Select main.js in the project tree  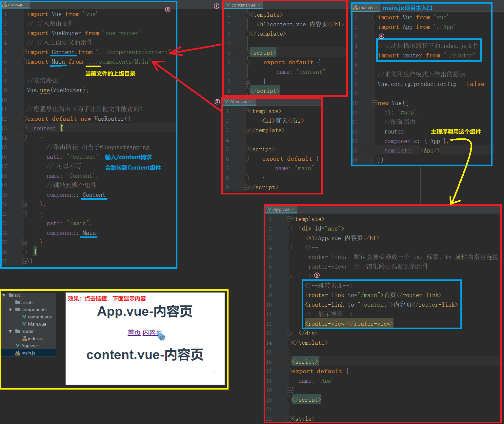coord(28,353)
